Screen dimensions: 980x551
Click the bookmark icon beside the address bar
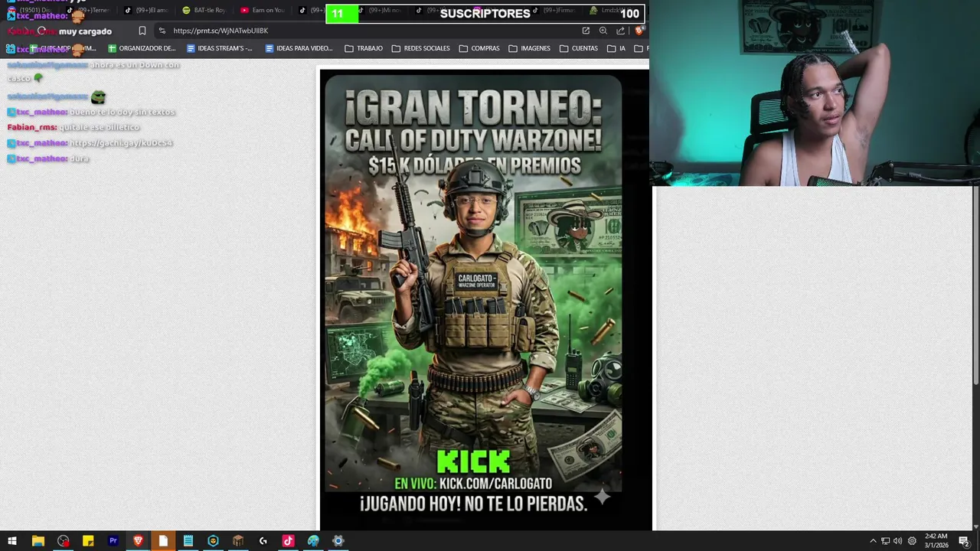tap(142, 31)
